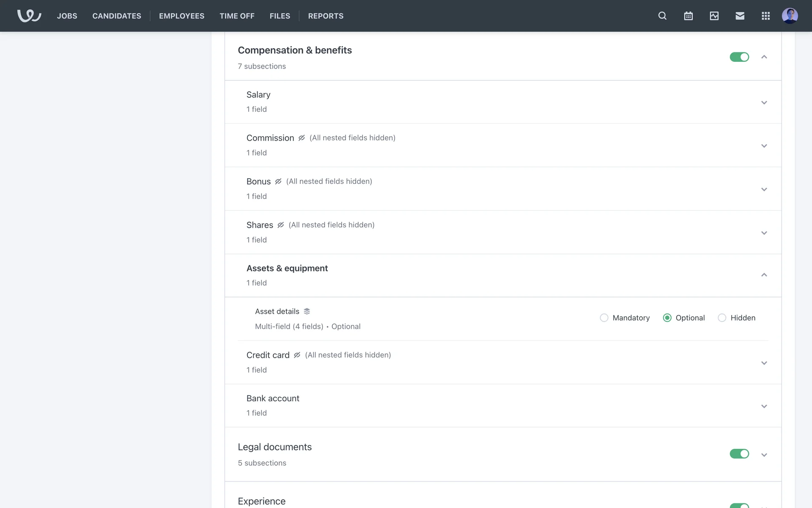
Task: Click the hidden-eye icon next to Commission
Action: coord(302,138)
